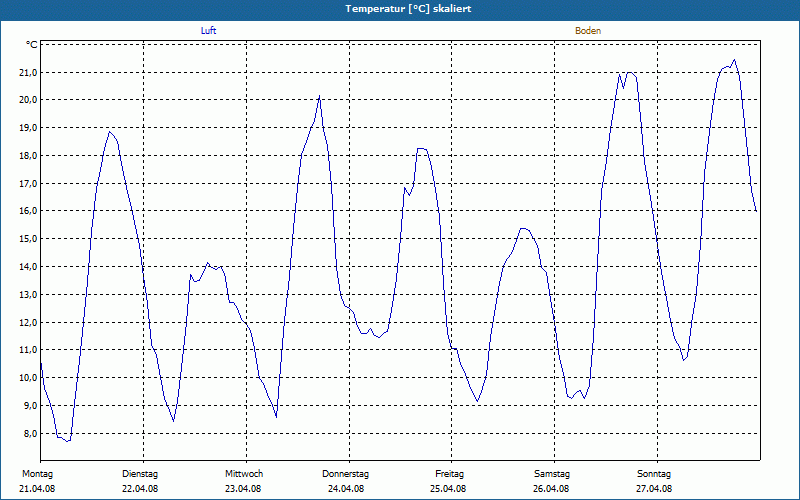This screenshot has width=800, height=500.
Task: Select the 13,0 axis label
Action: (29, 295)
